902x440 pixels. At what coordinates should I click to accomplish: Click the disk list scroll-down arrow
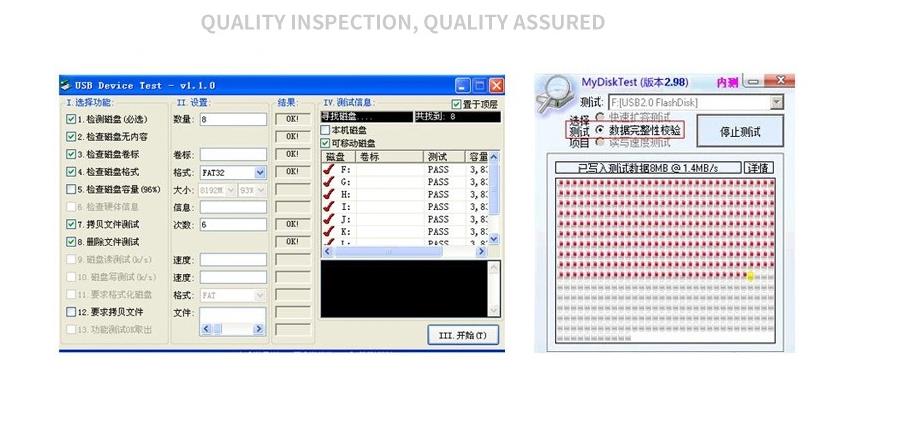coord(494,239)
